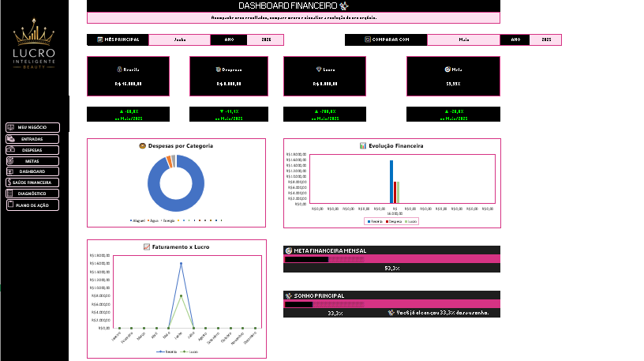
Task: Click the Meu Negócio presentation icon
Action: [x=11, y=127]
